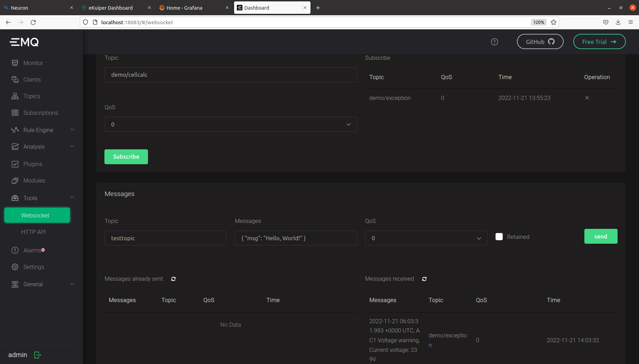This screenshot has height=364, width=639.
Task: Focus the subscribe Topic field demo/cellcalc
Action: [230, 75]
